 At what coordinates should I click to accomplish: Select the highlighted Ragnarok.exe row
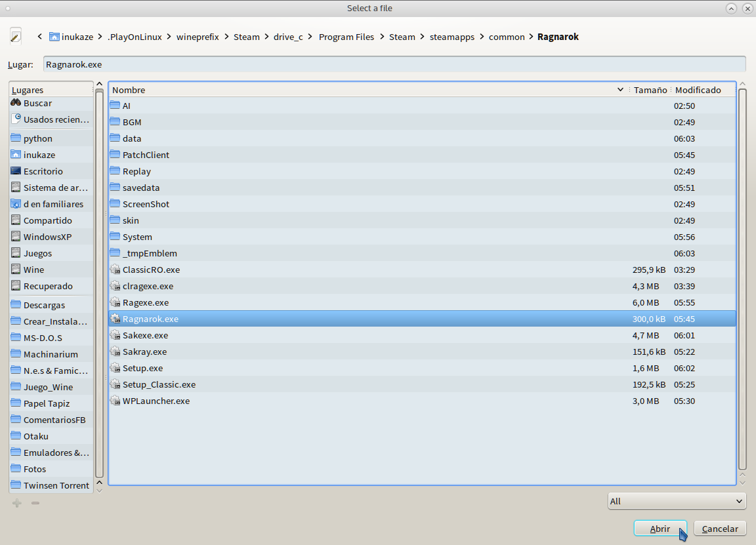(422, 319)
